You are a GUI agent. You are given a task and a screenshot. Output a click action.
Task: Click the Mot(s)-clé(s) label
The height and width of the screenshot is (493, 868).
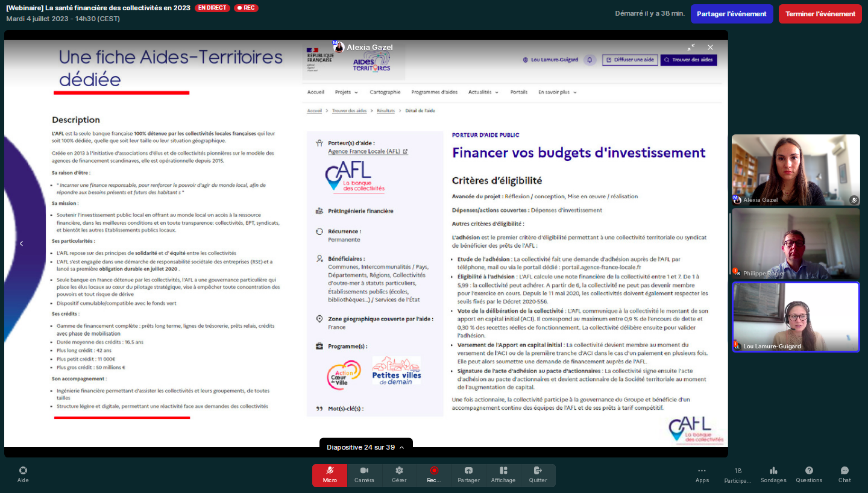click(x=345, y=409)
